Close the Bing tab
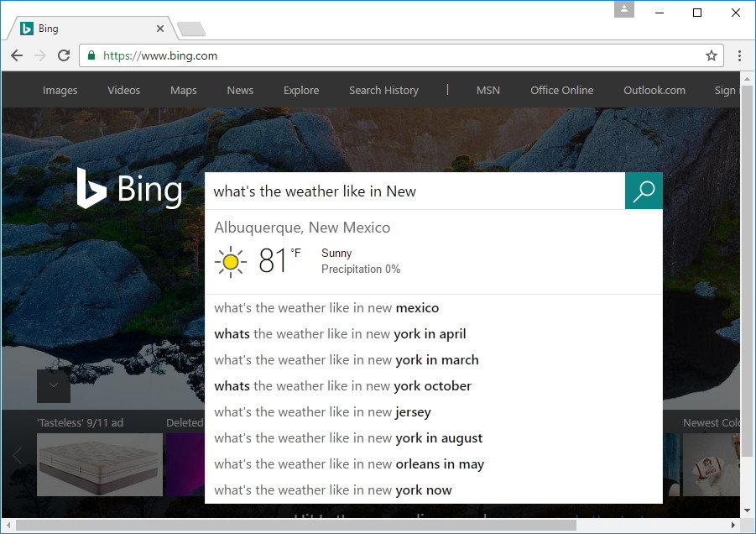This screenshot has width=756, height=534. [160, 29]
